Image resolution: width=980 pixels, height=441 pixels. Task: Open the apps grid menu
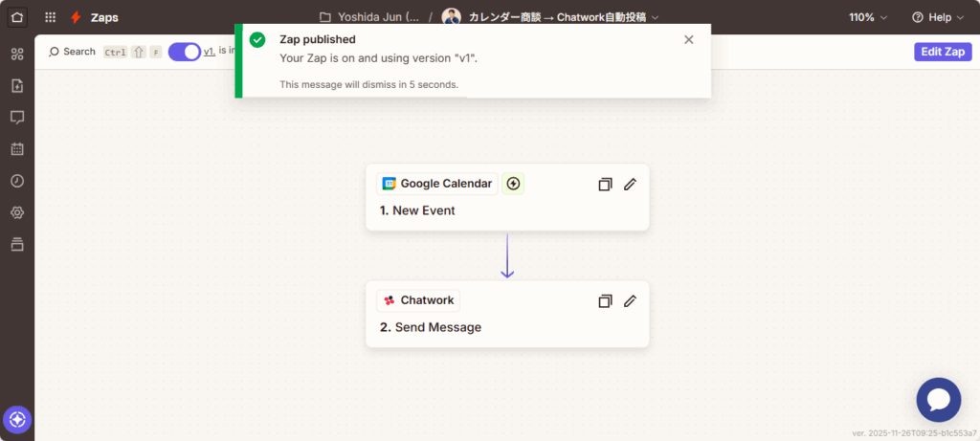tap(50, 17)
